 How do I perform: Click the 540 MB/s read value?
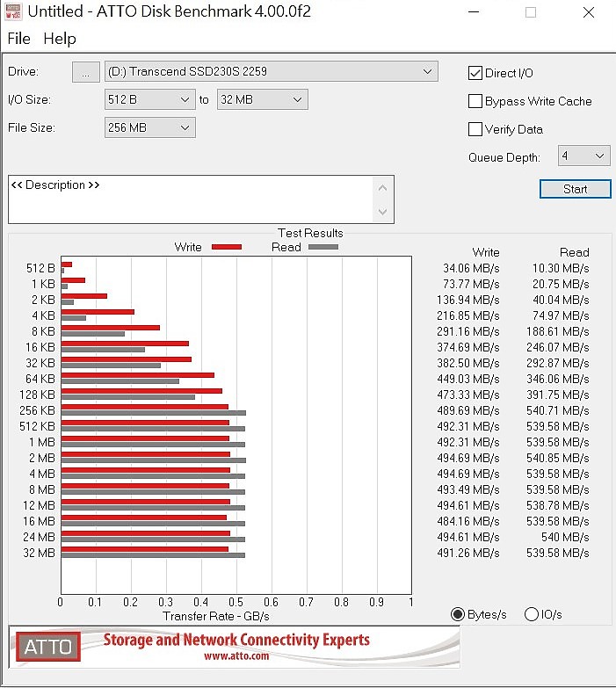[x=565, y=537]
